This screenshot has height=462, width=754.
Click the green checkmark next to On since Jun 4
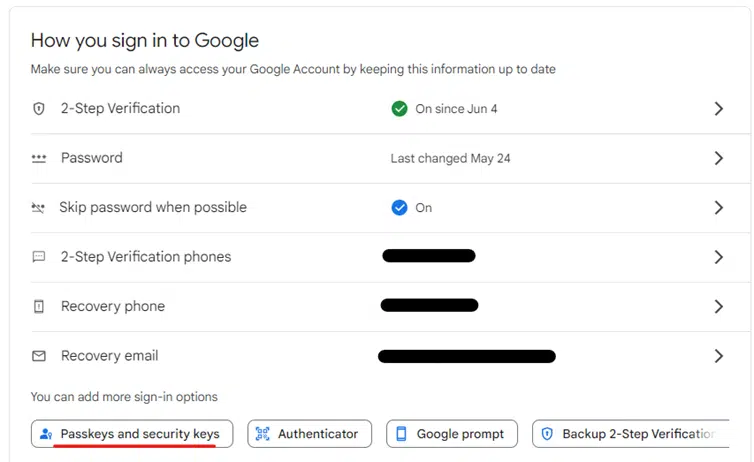click(x=399, y=109)
